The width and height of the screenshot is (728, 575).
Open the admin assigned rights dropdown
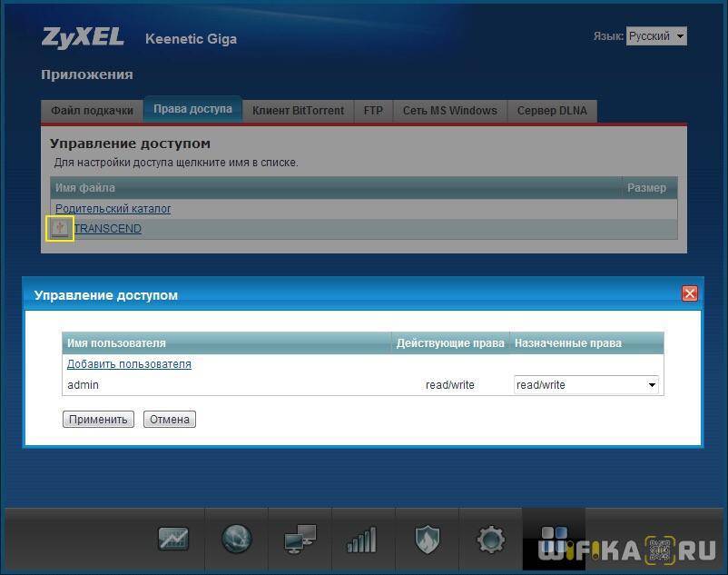coord(586,385)
